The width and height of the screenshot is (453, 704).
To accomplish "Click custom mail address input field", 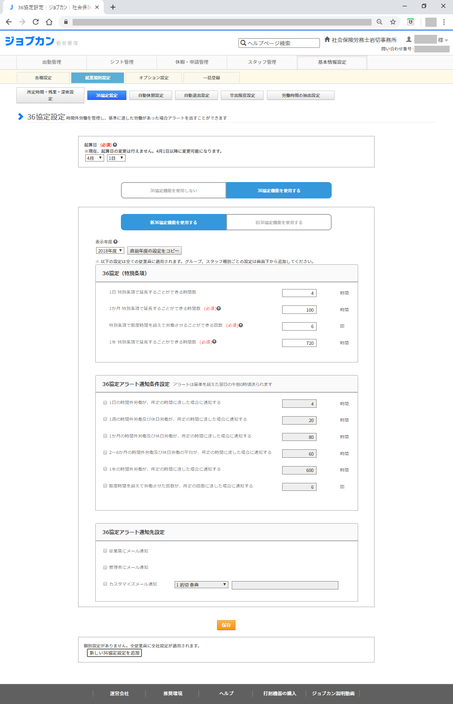I will 285,585.
